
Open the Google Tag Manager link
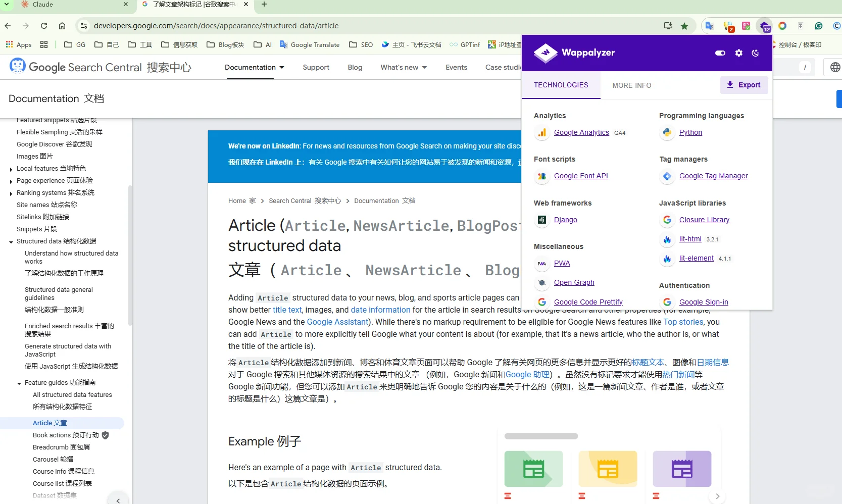[x=713, y=176]
